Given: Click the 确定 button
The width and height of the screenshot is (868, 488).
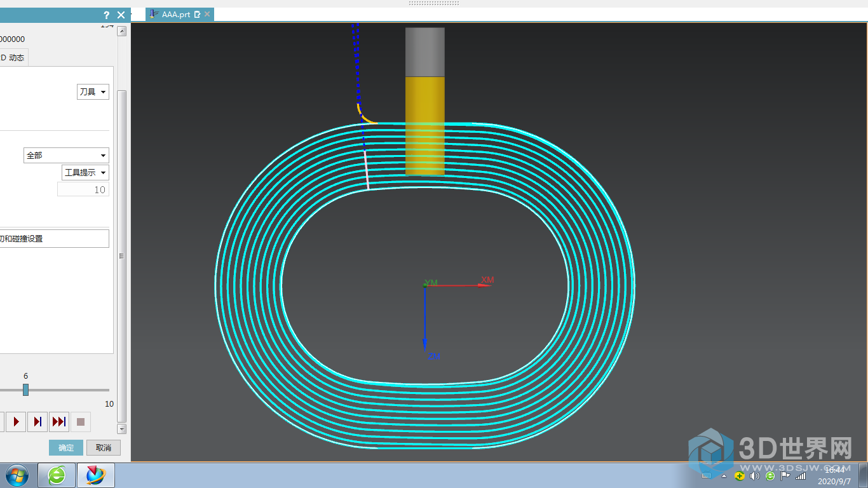Looking at the screenshot, I should coord(66,447).
